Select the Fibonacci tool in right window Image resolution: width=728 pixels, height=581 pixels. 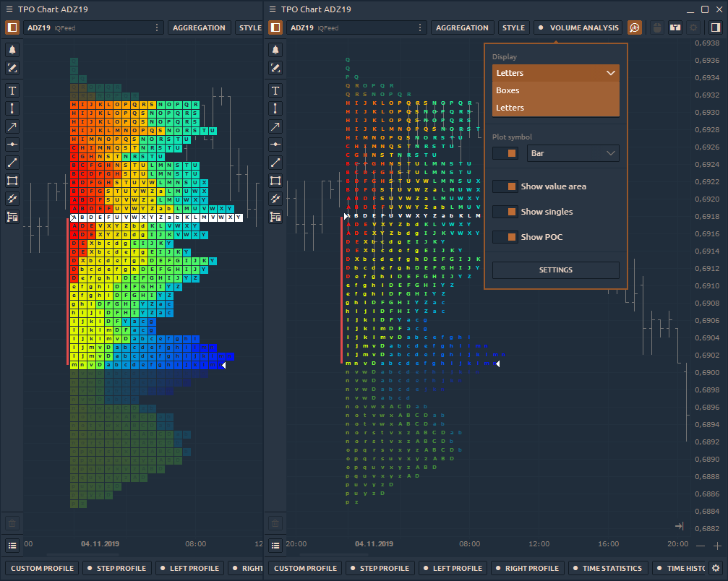click(x=275, y=199)
